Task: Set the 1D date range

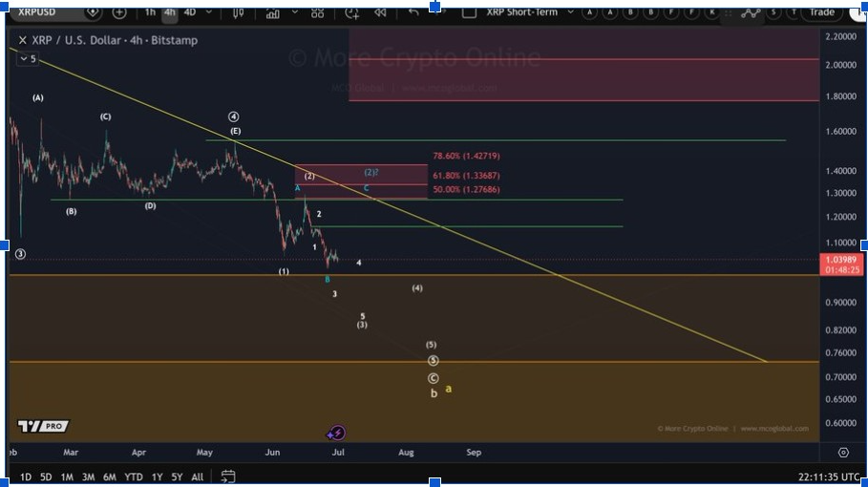Action: coord(26,476)
